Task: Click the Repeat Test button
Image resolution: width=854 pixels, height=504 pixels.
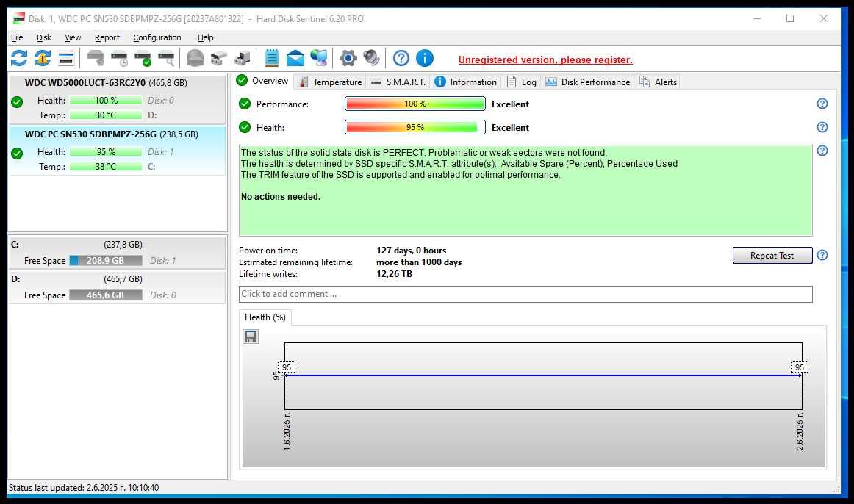Action: (772, 255)
